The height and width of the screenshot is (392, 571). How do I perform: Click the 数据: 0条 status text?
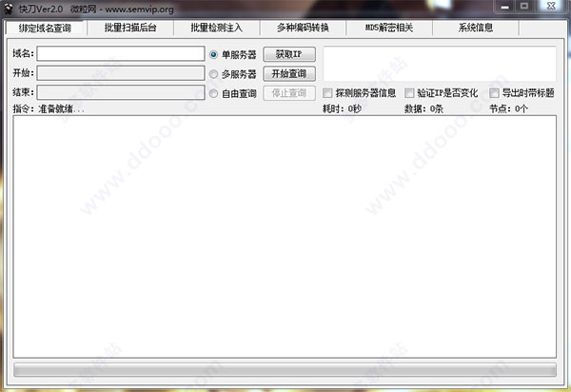[423, 108]
